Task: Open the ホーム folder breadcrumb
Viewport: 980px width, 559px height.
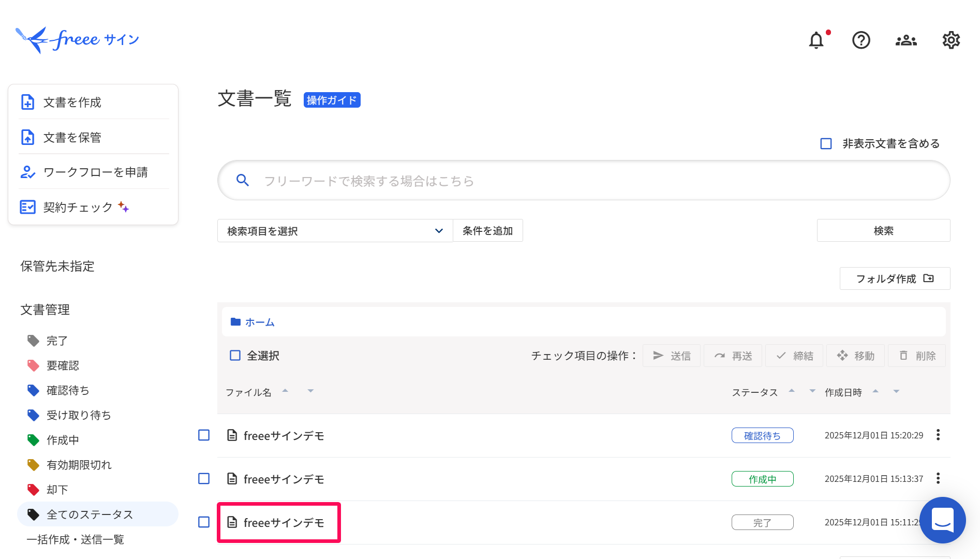Action: tap(253, 322)
